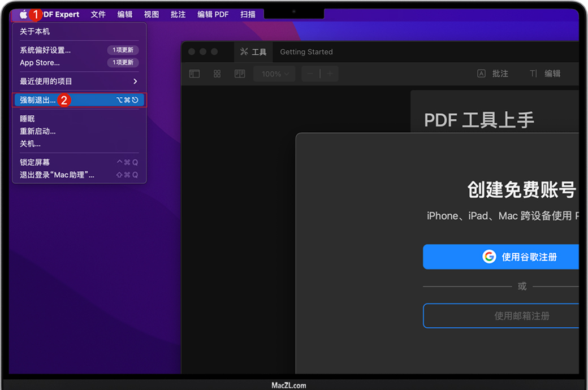Expand 最近使用的项目 submenu

(x=79, y=81)
